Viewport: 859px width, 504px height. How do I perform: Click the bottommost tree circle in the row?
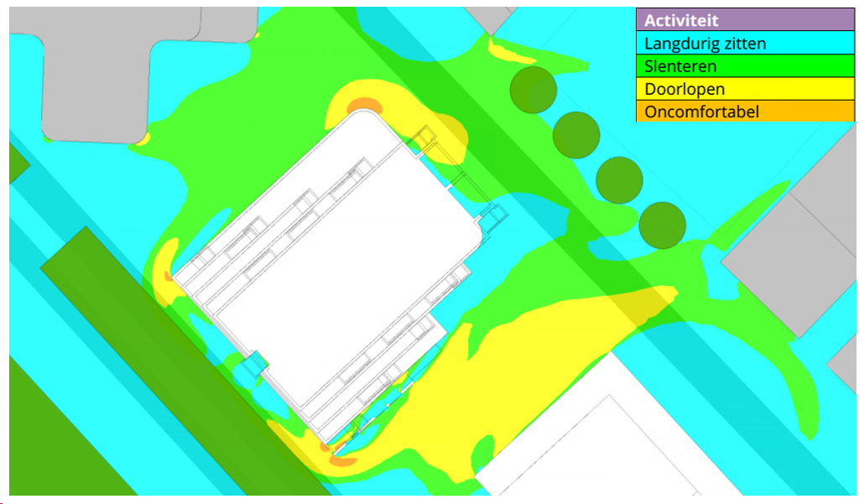[662, 226]
